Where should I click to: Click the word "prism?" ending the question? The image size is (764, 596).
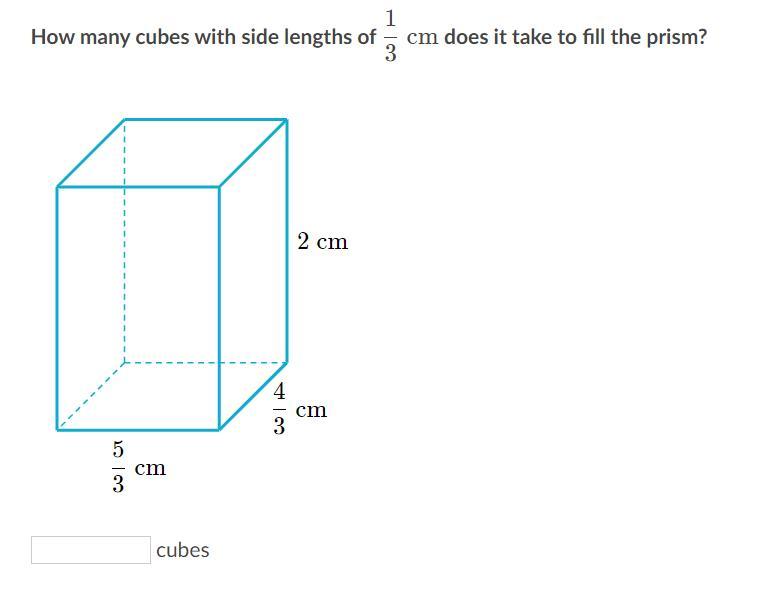679,38
